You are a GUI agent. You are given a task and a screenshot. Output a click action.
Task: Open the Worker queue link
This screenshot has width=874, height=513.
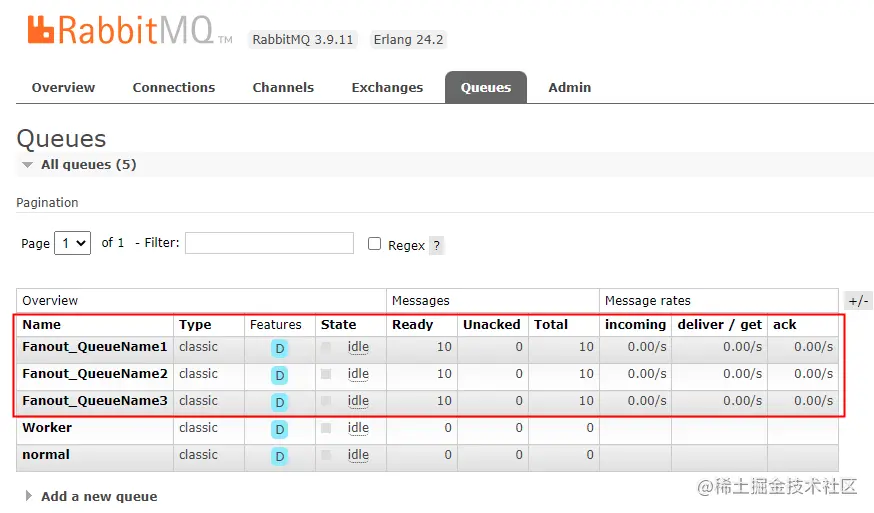coord(47,428)
